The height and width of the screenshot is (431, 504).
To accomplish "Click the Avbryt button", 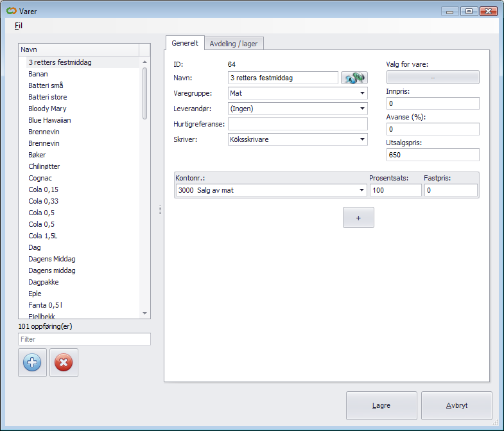I will tap(456, 405).
